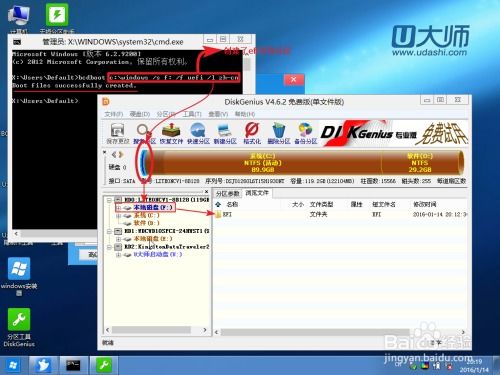Click the command prompt taskbar icon
The height and width of the screenshot is (375, 500).
(x=73, y=365)
